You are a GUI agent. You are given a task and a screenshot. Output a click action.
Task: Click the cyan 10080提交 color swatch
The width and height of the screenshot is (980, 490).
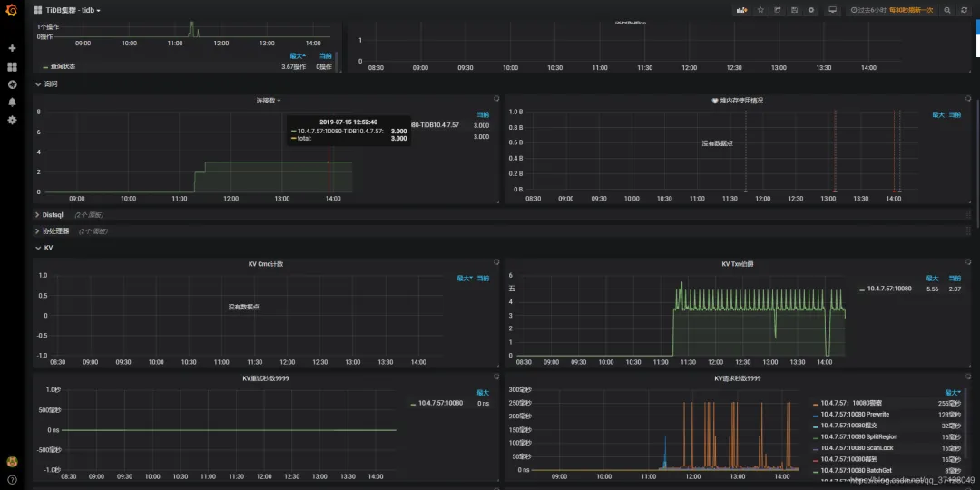click(815, 426)
